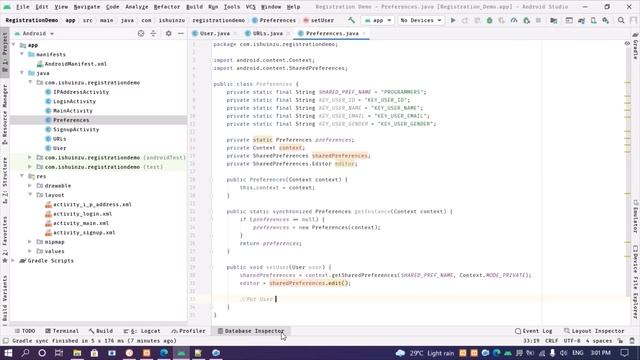Collapse the layout folder
640x360 pixels.
coord(30,195)
